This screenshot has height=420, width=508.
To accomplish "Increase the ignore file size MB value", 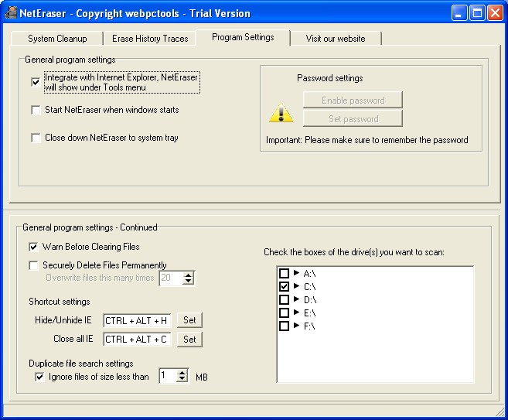I will pyautogui.click(x=182, y=372).
